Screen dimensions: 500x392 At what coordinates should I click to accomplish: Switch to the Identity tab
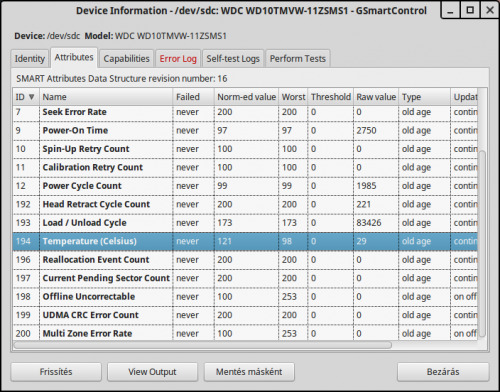(x=30, y=59)
